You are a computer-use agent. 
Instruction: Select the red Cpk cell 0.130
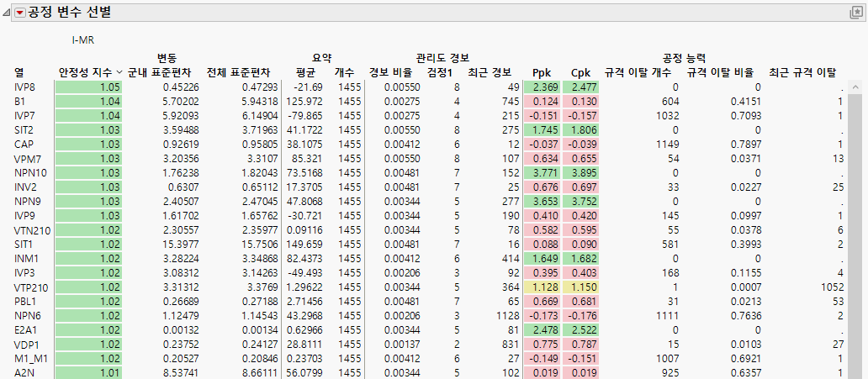pos(581,101)
